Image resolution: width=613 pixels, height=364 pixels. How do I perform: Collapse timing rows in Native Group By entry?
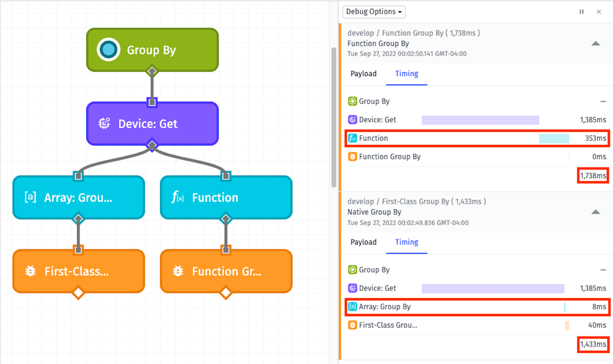pyautogui.click(x=603, y=270)
